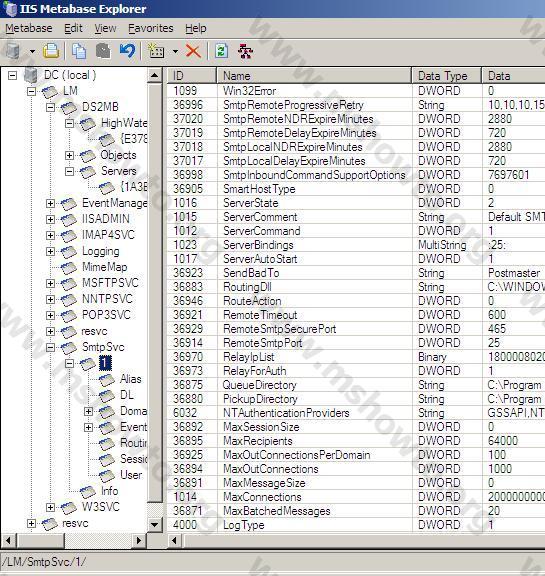Open the Metabase menu
The height and width of the screenshot is (576, 545).
coord(29,28)
